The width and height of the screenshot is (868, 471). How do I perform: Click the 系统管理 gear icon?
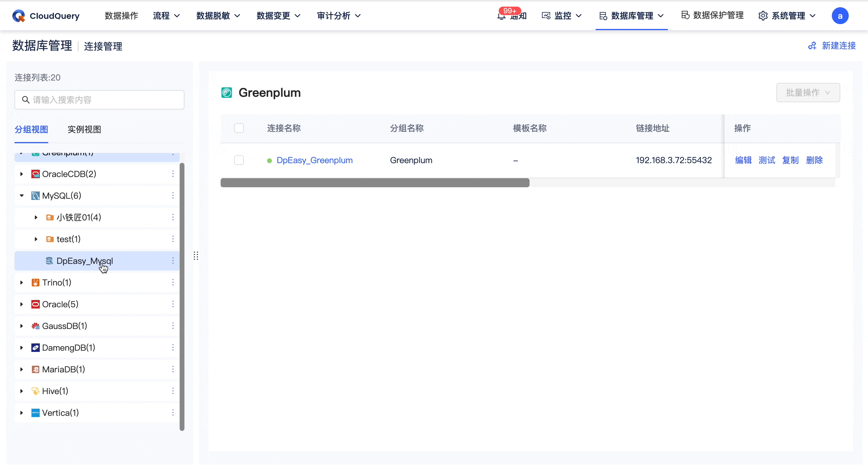(763, 15)
